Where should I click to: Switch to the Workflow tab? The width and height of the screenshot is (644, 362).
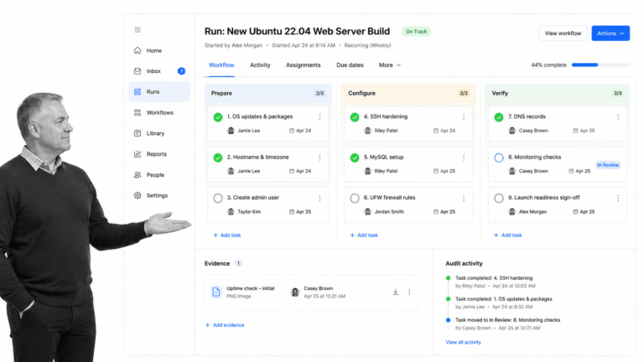pos(221,65)
